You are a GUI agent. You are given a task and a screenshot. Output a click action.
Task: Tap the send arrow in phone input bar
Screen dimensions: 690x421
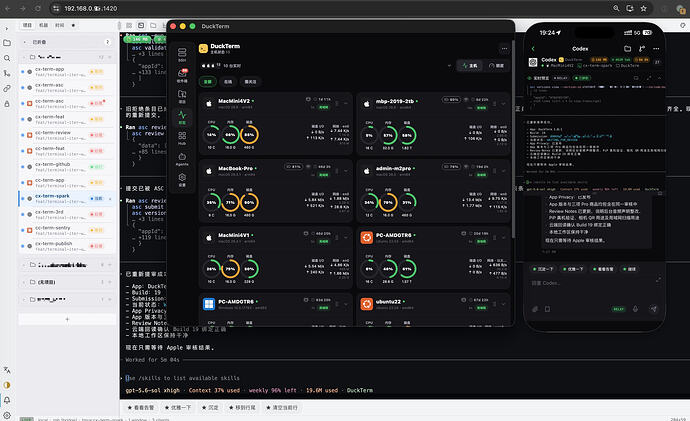point(654,309)
